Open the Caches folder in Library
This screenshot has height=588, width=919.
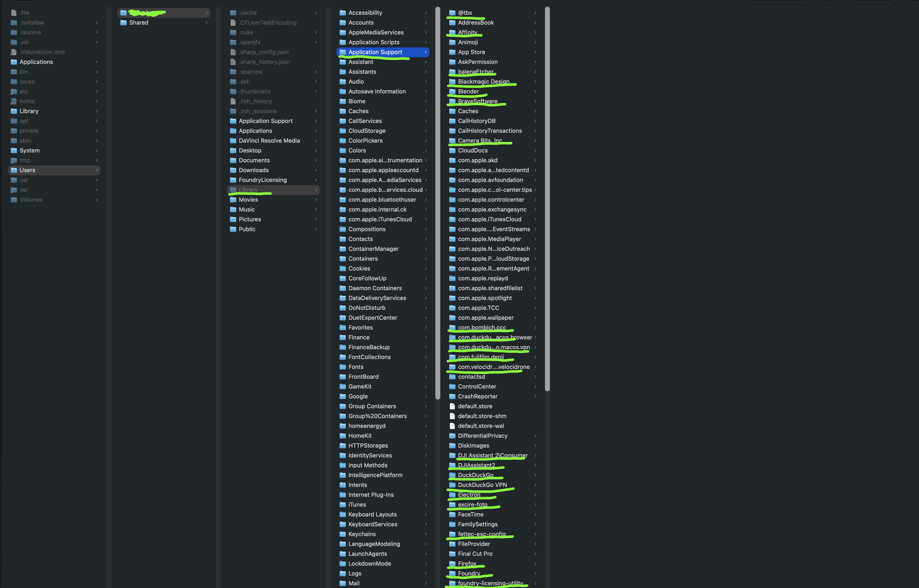click(358, 111)
